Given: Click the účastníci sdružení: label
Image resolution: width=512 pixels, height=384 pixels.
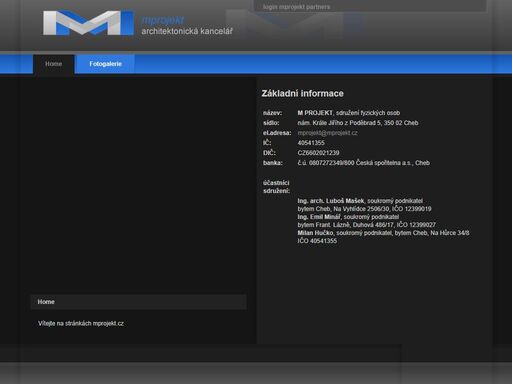Looking at the screenshot, I should [276, 187].
